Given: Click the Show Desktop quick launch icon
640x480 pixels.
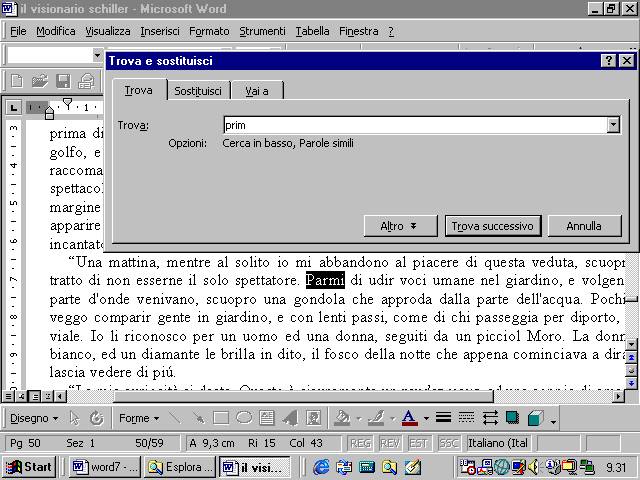Looking at the screenshot, I should coord(412,467).
